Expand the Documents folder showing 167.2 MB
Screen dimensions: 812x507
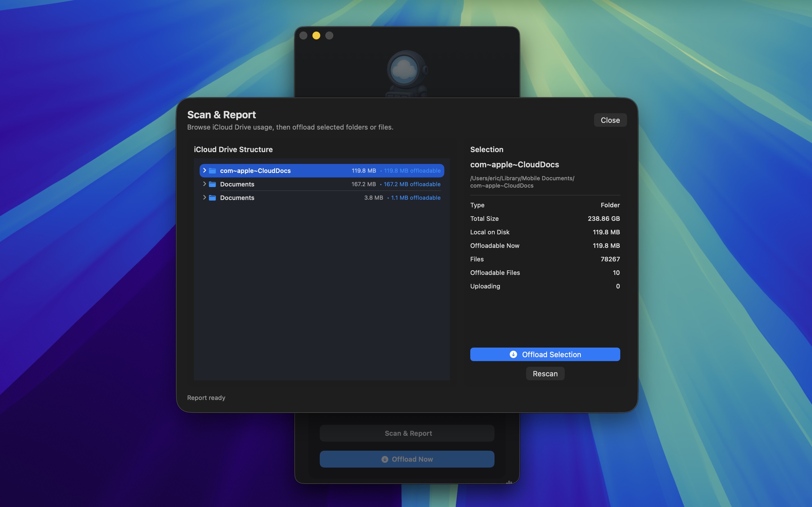(x=205, y=184)
